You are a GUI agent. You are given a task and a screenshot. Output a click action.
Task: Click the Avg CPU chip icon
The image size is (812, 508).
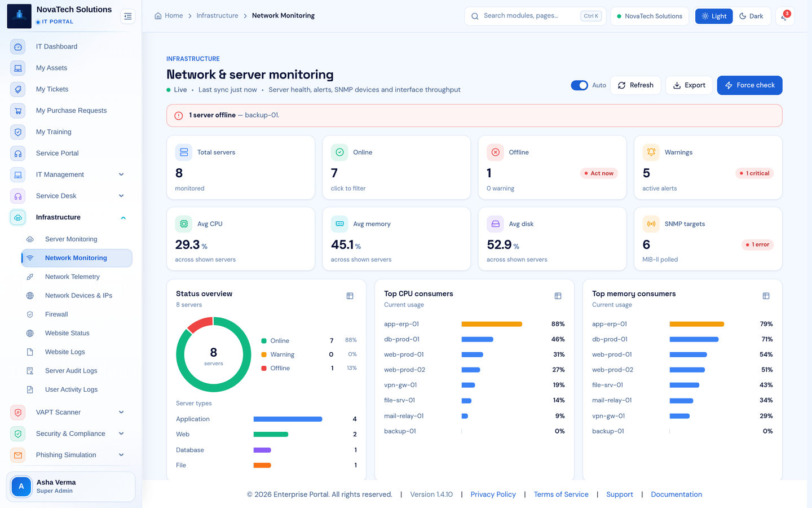click(184, 224)
